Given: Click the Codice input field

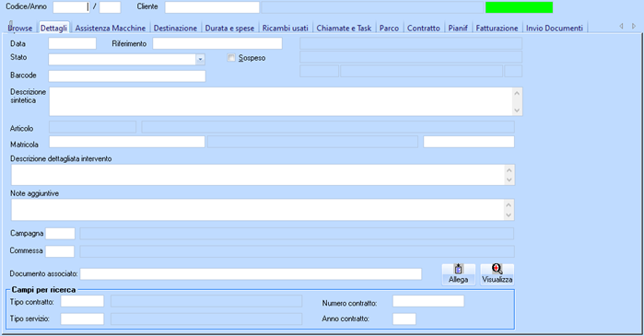Looking at the screenshot, I should 71,7.
